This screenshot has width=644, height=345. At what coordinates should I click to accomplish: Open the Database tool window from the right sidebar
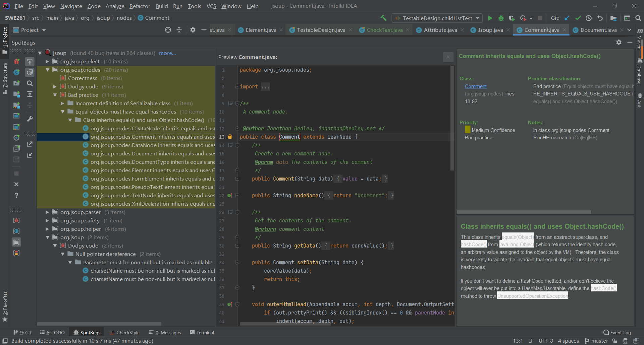pos(640,72)
